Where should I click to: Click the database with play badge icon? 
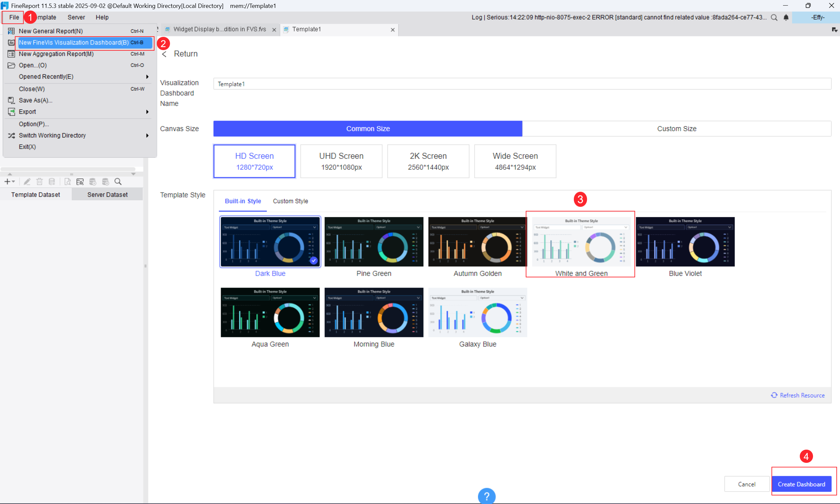(93, 182)
